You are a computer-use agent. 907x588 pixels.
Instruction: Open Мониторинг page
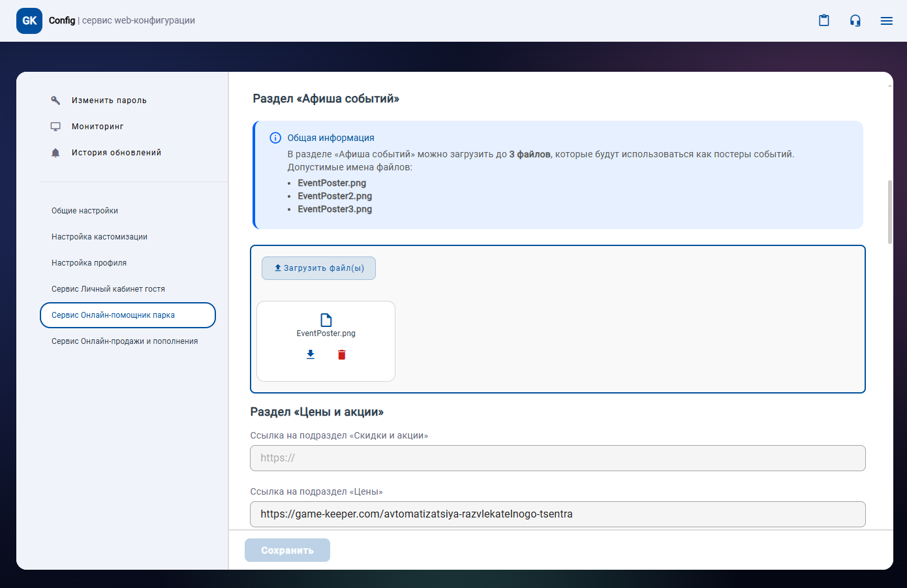[97, 127]
